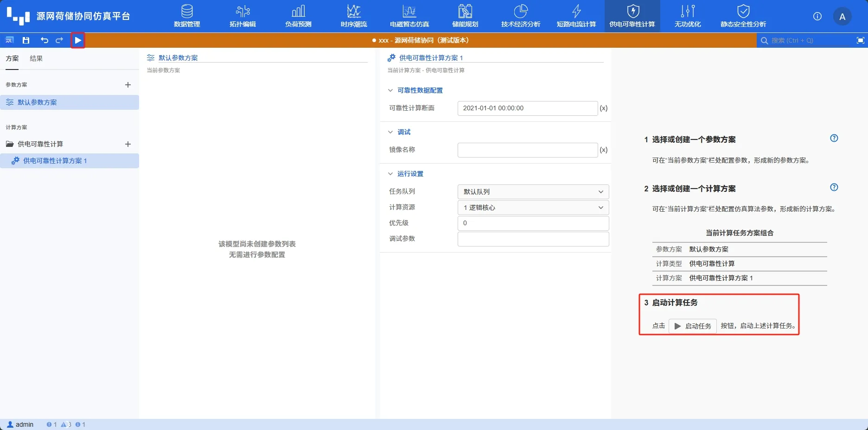Viewport: 868px width, 430px height.
Task: Open the user avatar A menu
Action: pos(842,17)
